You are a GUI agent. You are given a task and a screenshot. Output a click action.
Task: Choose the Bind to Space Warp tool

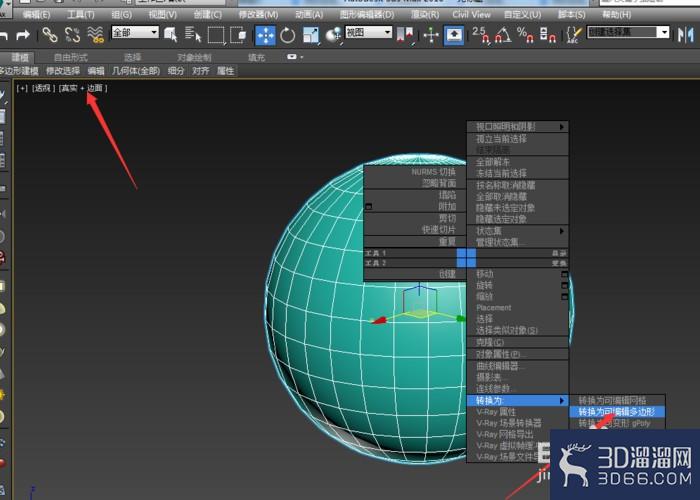95,34
